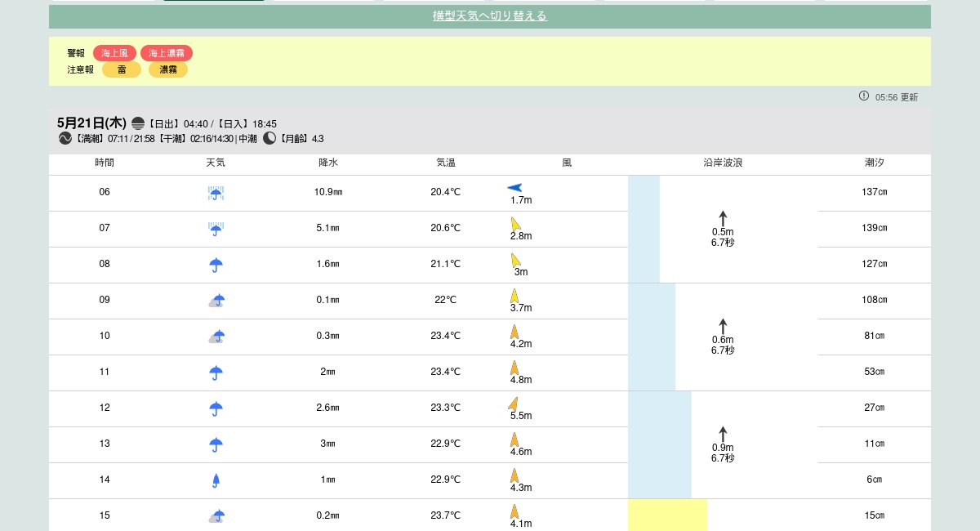Click the 注意報 label
Viewport: 980px width, 531px height.
tap(80, 69)
